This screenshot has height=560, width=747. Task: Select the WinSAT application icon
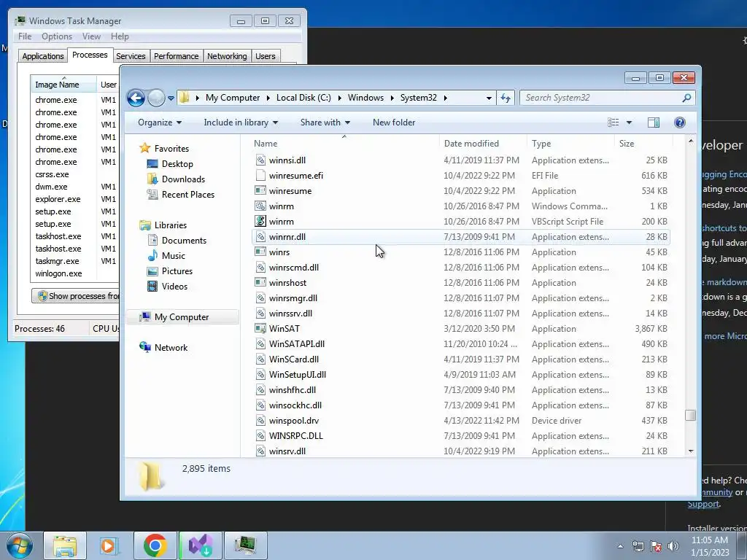point(260,329)
